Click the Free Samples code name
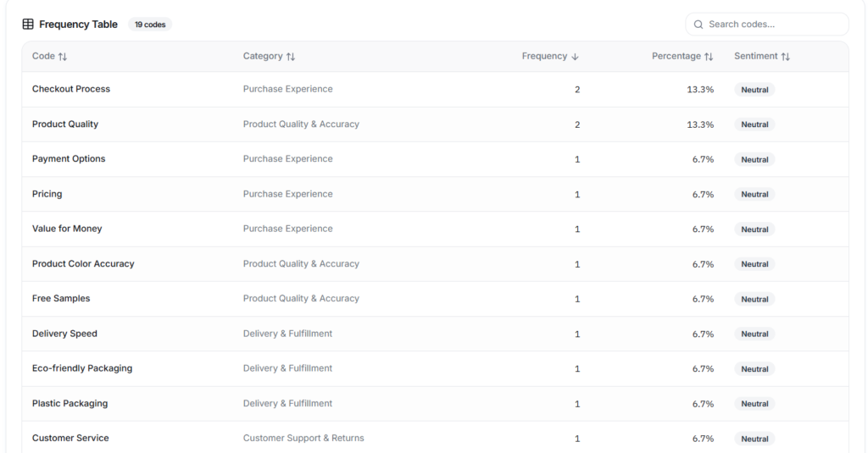Screen dimensions: 868x453 pyautogui.click(x=61, y=299)
